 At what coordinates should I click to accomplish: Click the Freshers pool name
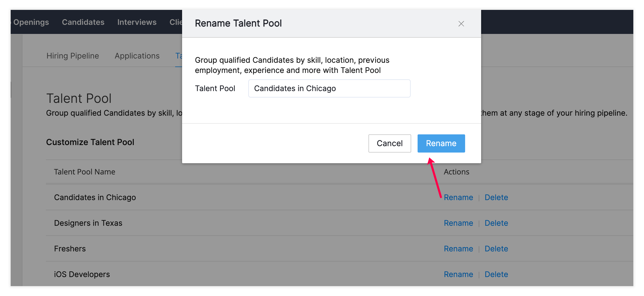[70, 249]
